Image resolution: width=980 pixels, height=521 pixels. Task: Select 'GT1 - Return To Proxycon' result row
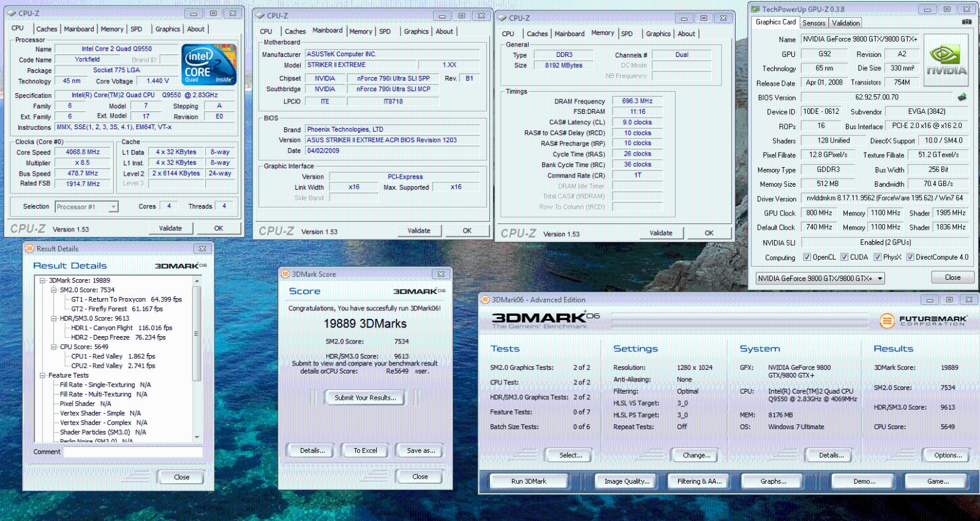[126, 300]
